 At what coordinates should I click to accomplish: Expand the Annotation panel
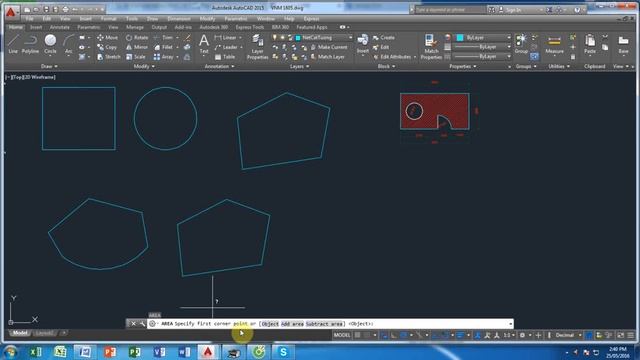[220, 66]
